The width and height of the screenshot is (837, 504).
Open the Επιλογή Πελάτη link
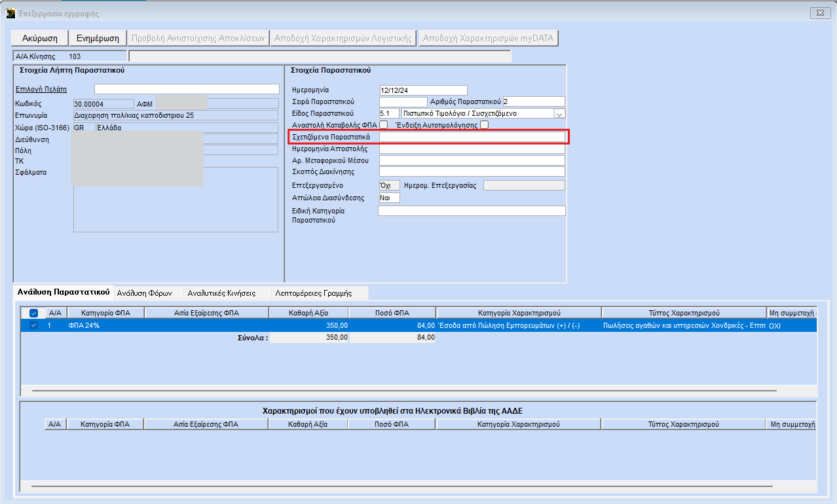pyautogui.click(x=41, y=89)
